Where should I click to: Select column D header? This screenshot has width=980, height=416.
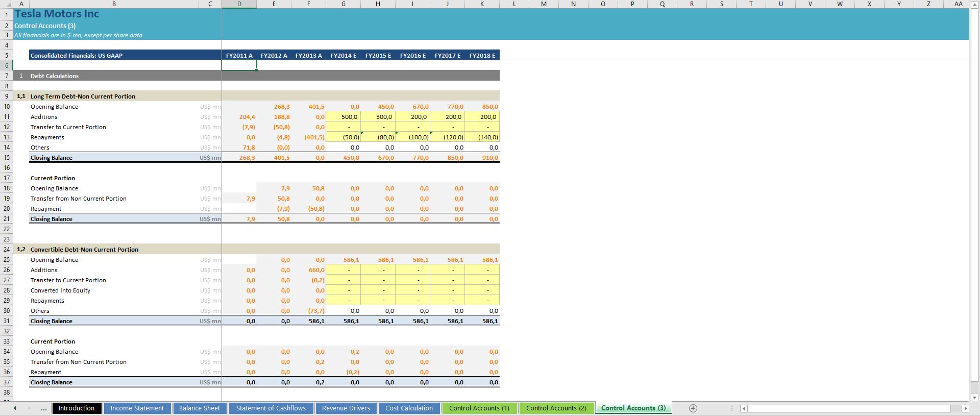tap(239, 4)
